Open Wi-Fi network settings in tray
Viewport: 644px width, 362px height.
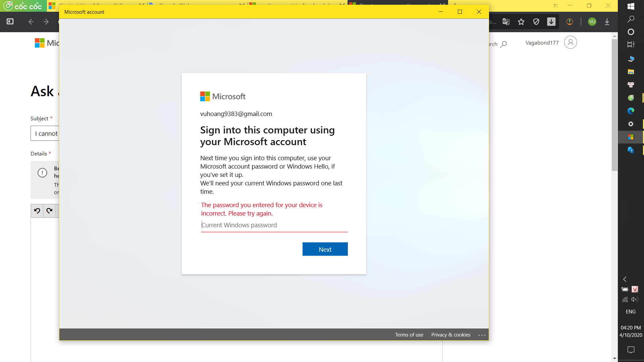[x=625, y=300]
